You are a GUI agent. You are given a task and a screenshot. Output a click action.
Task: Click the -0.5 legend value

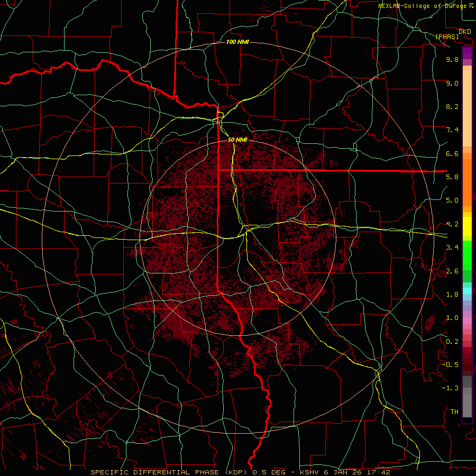(450, 364)
